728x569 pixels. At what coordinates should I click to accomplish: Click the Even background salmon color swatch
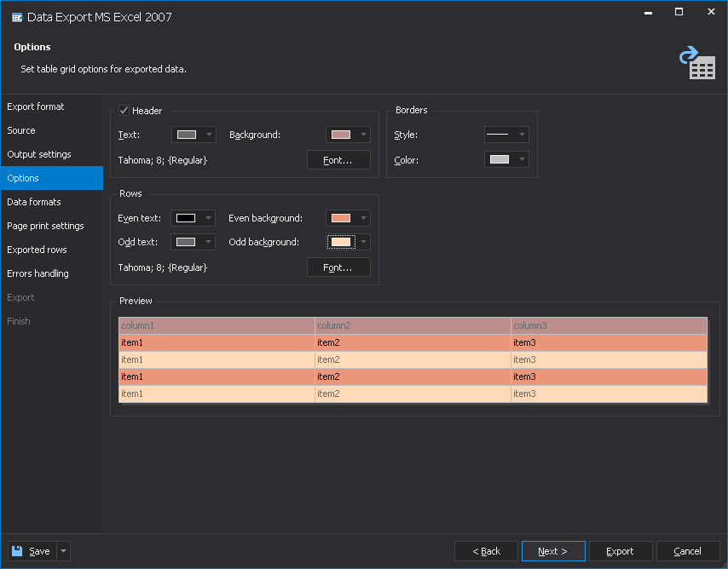point(341,218)
